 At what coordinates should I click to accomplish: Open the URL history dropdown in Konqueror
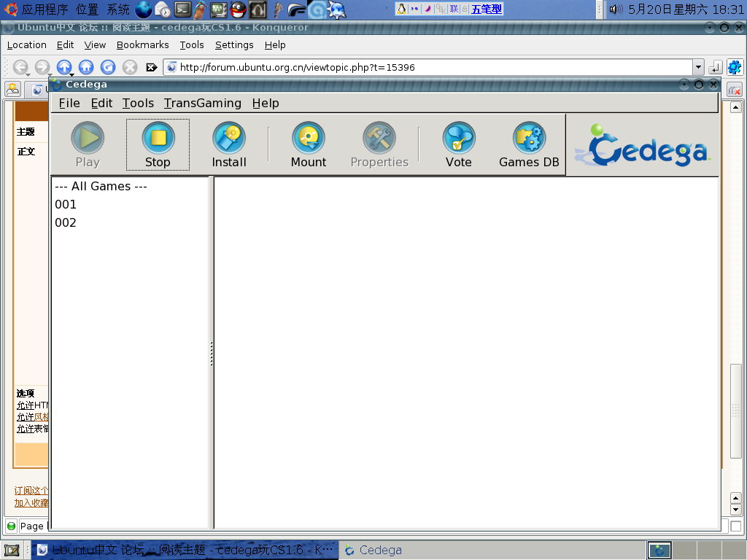[x=698, y=67]
